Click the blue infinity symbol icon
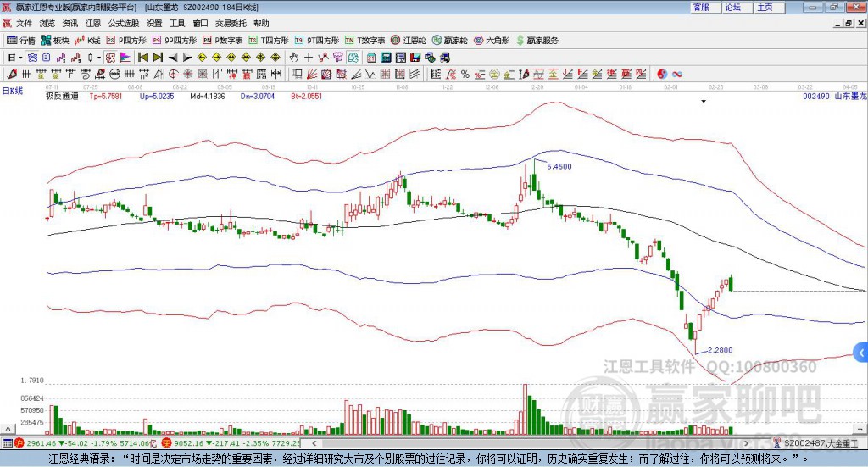Viewport: 868px width, 467px height. [677, 74]
